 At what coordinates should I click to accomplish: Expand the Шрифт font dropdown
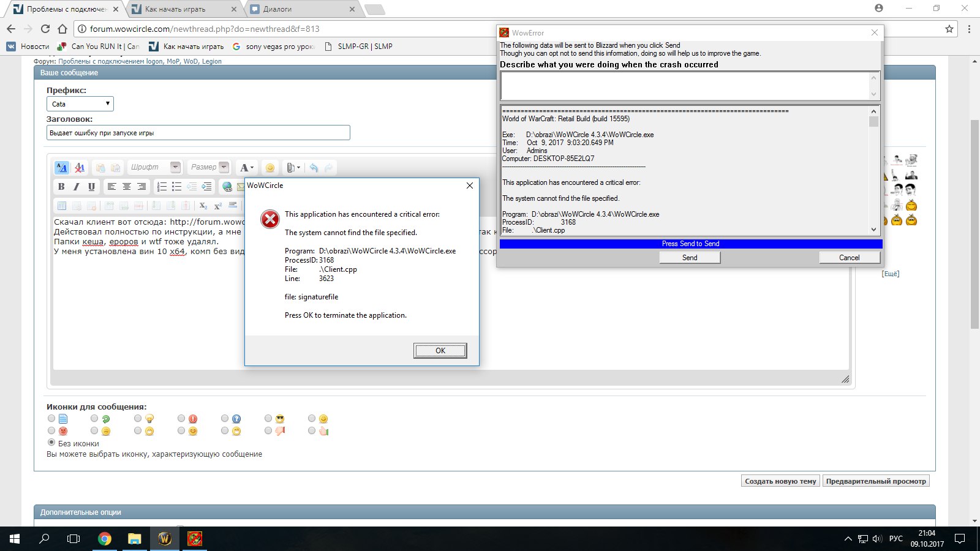tap(175, 167)
